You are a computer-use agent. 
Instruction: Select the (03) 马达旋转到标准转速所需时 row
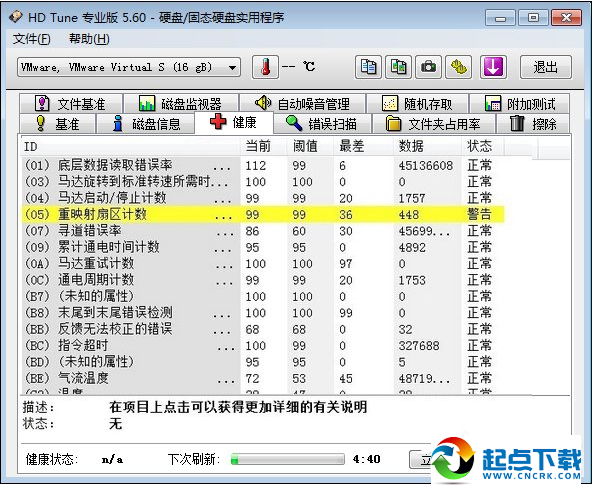[263, 182]
